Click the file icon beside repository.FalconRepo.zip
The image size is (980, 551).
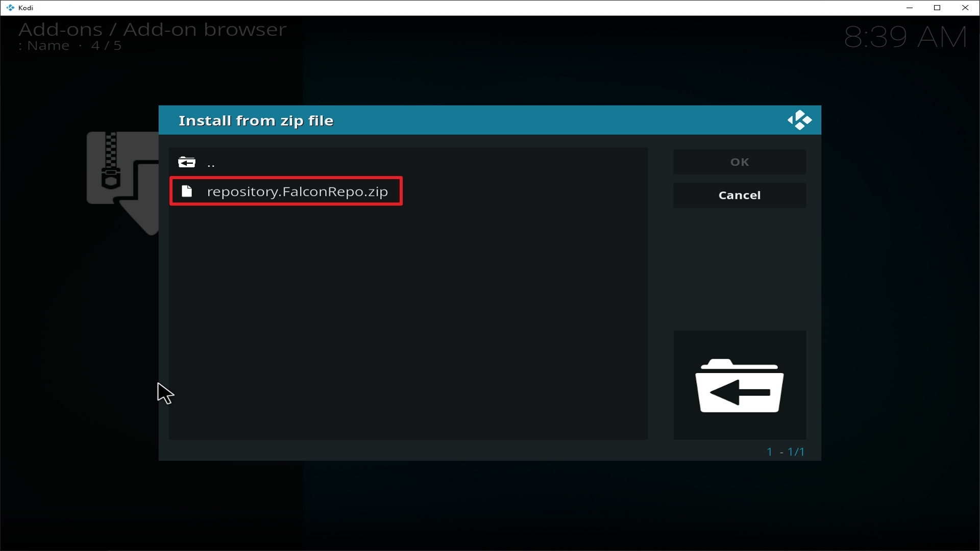(187, 191)
